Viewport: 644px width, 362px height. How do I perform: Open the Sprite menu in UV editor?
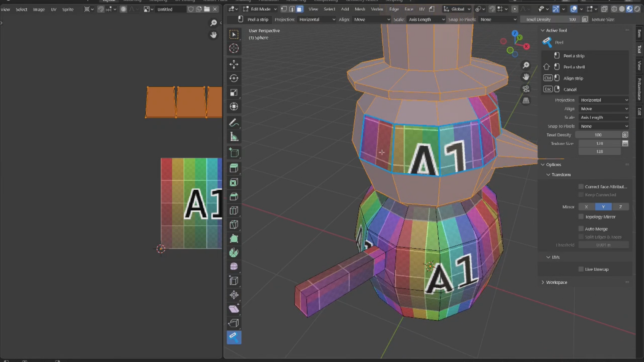point(68,10)
